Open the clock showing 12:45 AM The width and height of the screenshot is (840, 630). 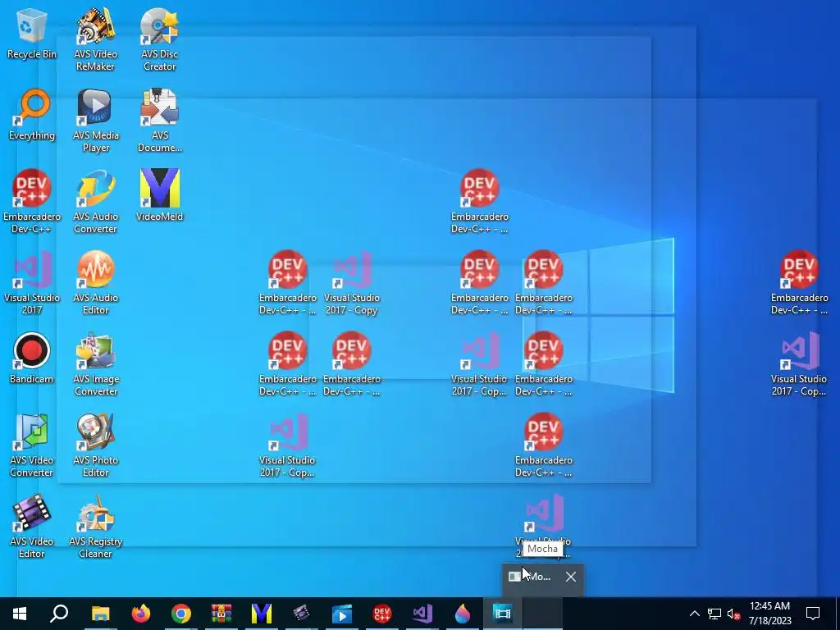coord(769,614)
